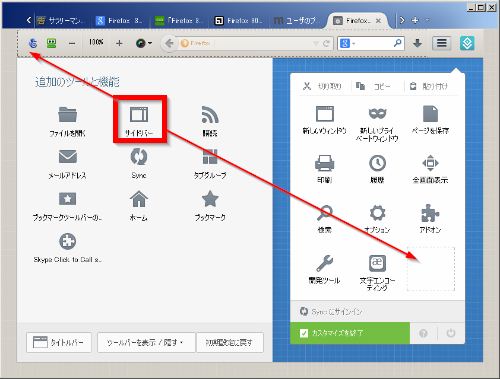Open the search engine dropdown in search box
The image size is (500, 379).
tap(348, 43)
